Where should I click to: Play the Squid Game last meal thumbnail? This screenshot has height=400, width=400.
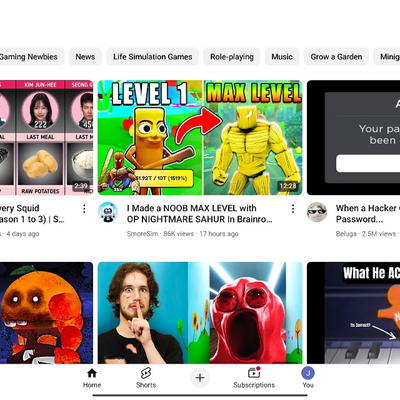pyautogui.click(x=46, y=137)
